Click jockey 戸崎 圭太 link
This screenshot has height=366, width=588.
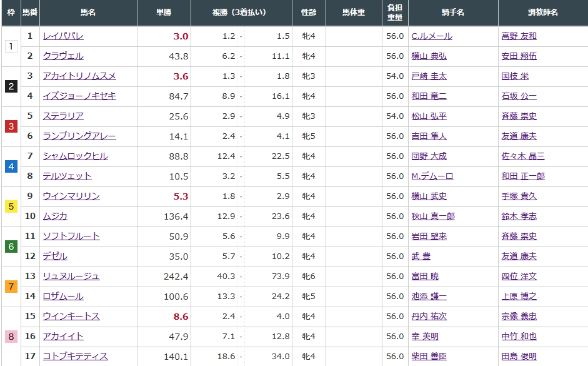(x=429, y=76)
